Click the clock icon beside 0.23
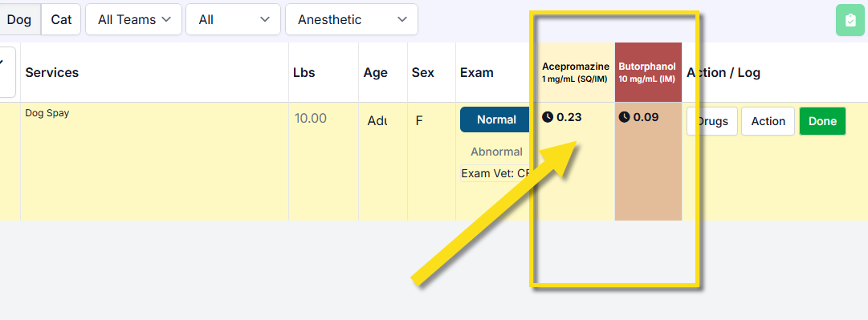This screenshot has height=320, width=868. (x=548, y=117)
